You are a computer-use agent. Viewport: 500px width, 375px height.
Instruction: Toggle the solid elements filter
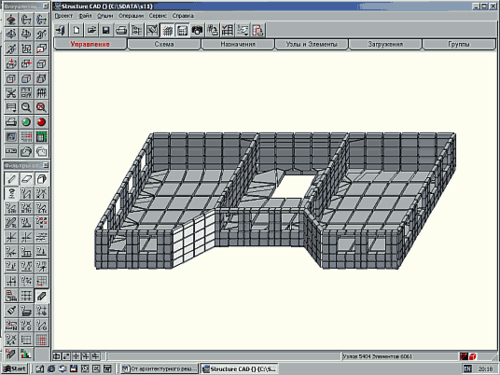coord(41,179)
